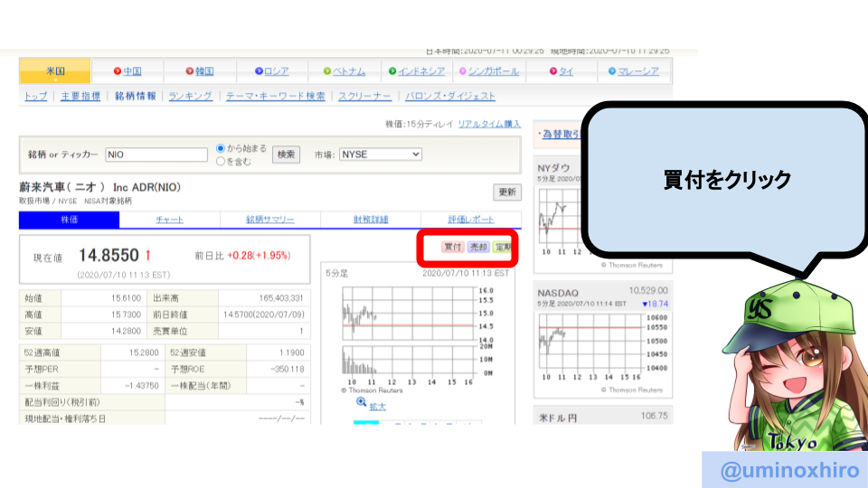Click the NYダウ mini chart
Viewport: 868px width, 488px height.
[560, 218]
